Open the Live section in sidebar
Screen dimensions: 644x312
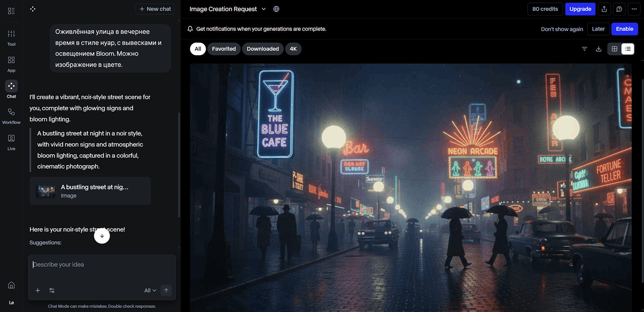tap(11, 142)
